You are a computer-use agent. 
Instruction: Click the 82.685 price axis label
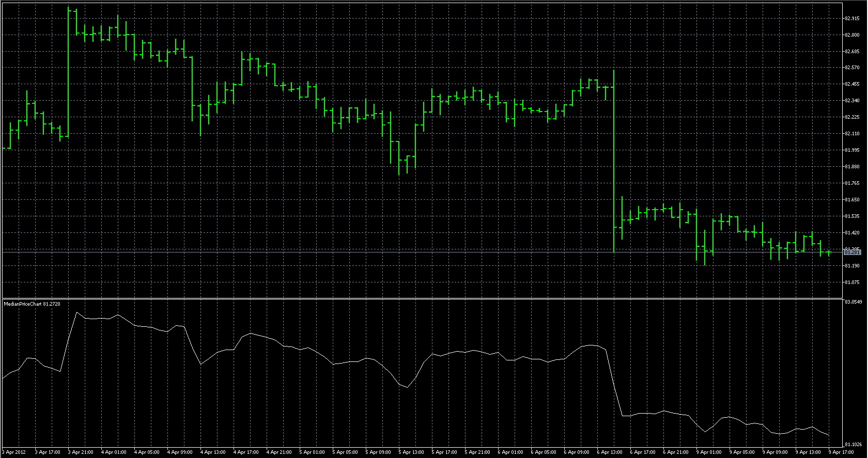(x=852, y=52)
